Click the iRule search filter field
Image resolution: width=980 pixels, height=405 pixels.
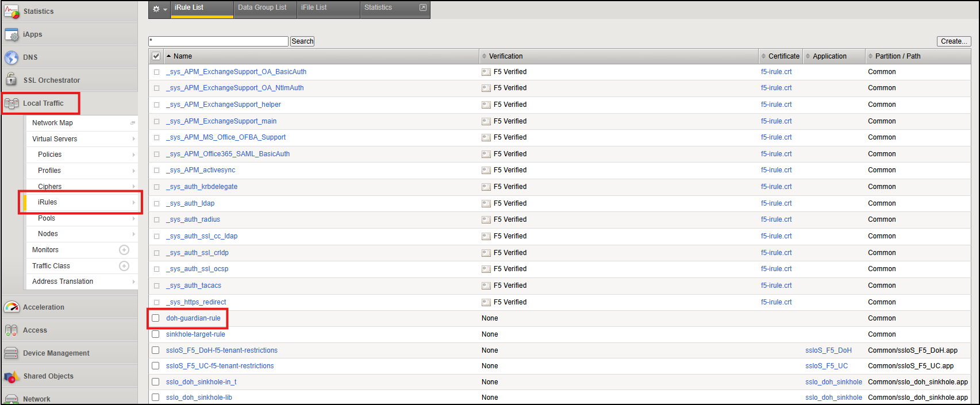(218, 41)
